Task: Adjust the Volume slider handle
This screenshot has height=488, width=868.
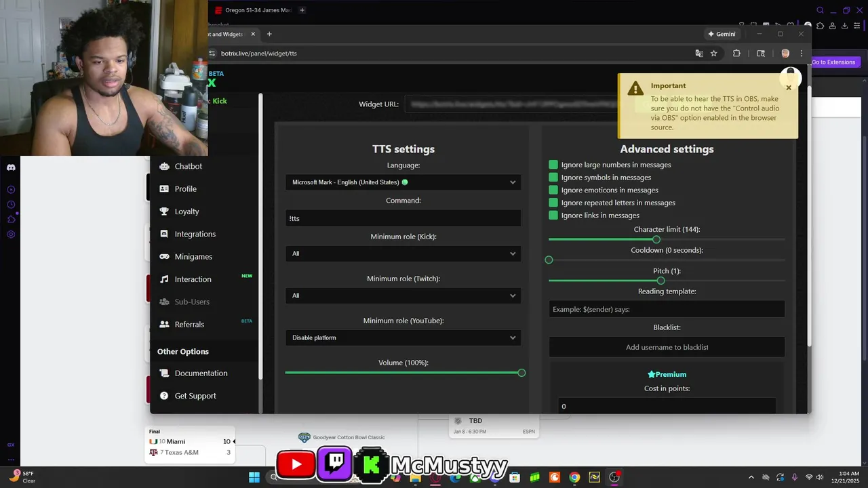Action: click(521, 373)
